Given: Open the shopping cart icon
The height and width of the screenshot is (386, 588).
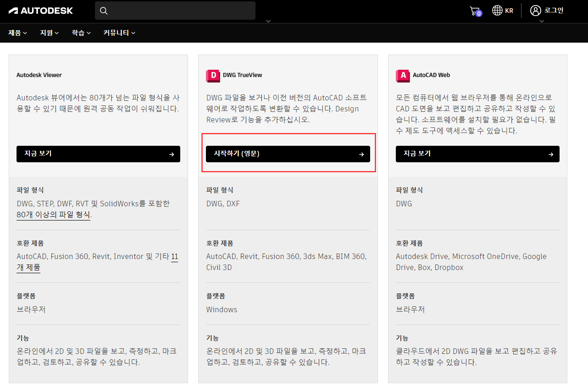Looking at the screenshot, I should (x=475, y=11).
